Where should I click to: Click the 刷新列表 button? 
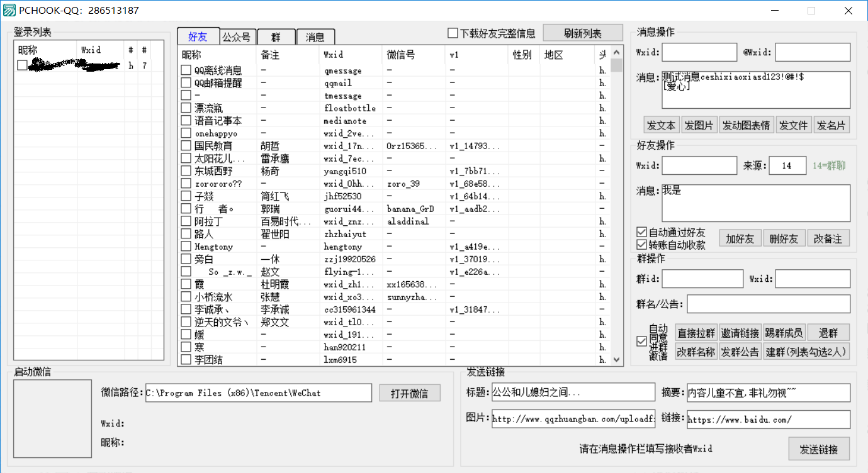(583, 33)
